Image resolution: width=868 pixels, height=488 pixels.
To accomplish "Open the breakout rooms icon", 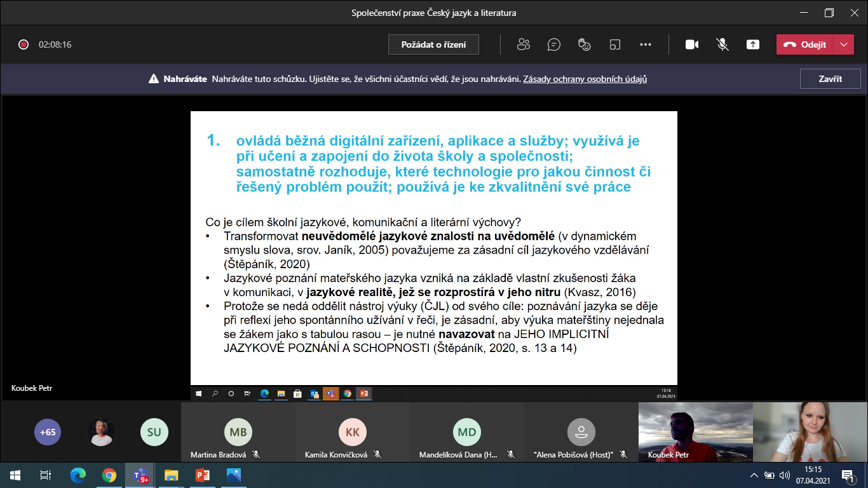I will [614, 44].
